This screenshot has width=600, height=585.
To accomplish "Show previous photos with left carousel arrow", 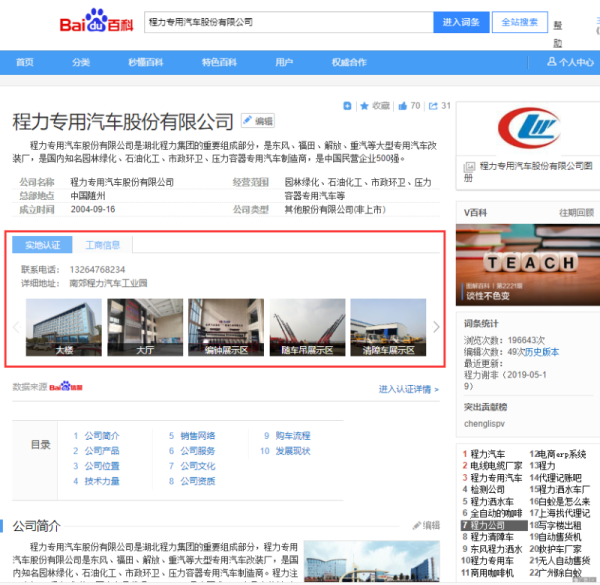I will click(x=16, y=327).
